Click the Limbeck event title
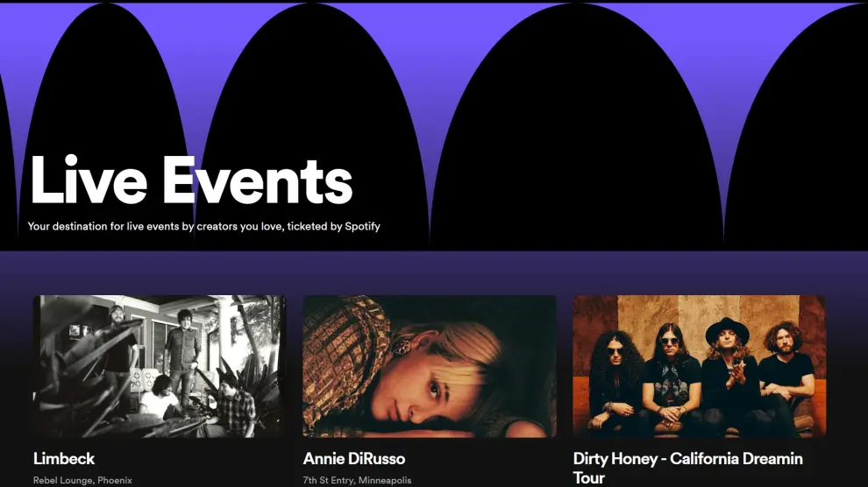 pos(64,458)
